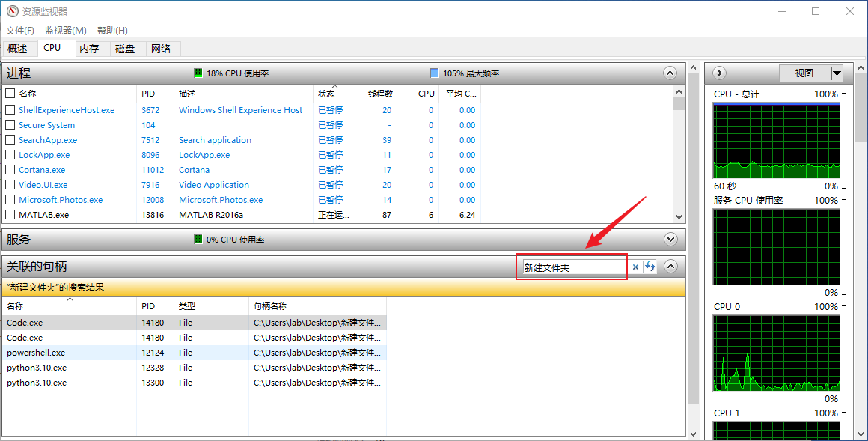This screenshot has height=441, width=868.
Task: Collapse the 进程 section with its chevron
Action: pyautogui.click(x=670, y=73)
